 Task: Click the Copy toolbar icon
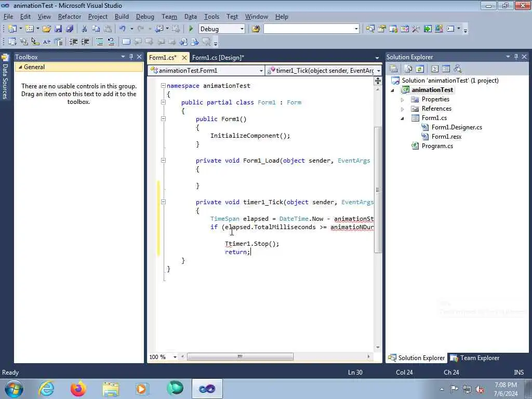(x=96, y=29)
